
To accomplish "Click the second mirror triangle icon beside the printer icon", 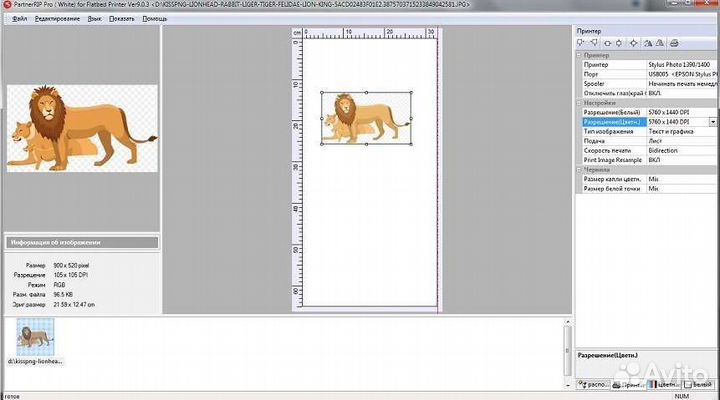I will click(x=660, y=43).
